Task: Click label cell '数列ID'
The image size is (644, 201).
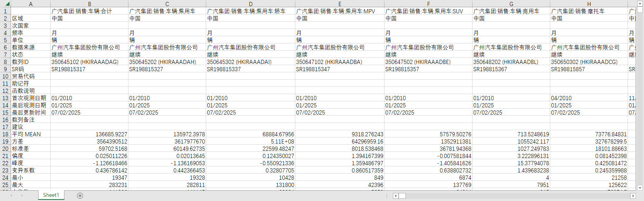Action: [30, 62]
